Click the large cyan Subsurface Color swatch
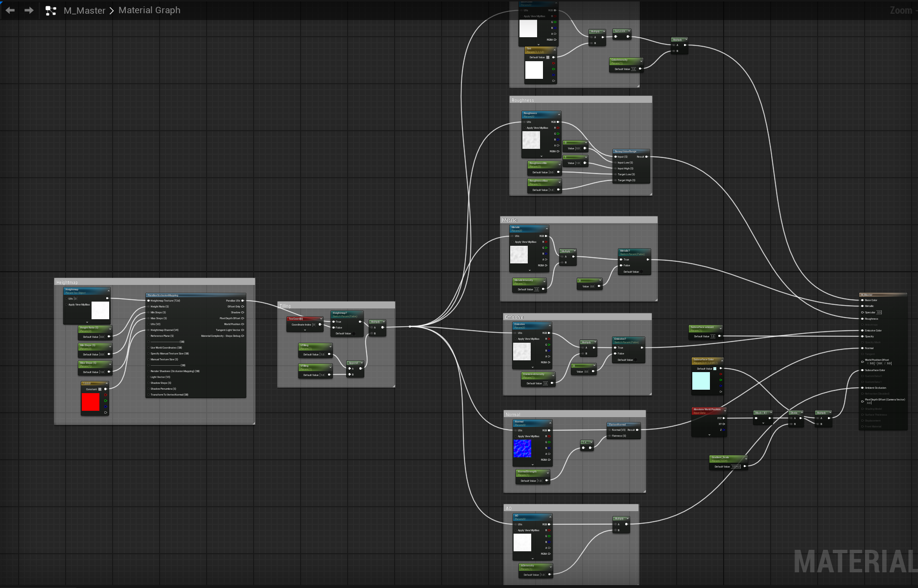 (x=701, y=381)
